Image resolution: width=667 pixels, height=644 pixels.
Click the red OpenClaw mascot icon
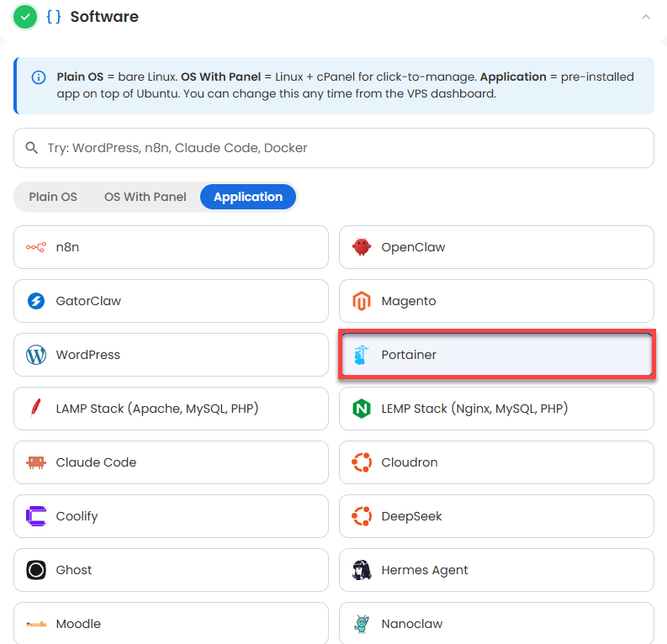click(x=362, y=247)
